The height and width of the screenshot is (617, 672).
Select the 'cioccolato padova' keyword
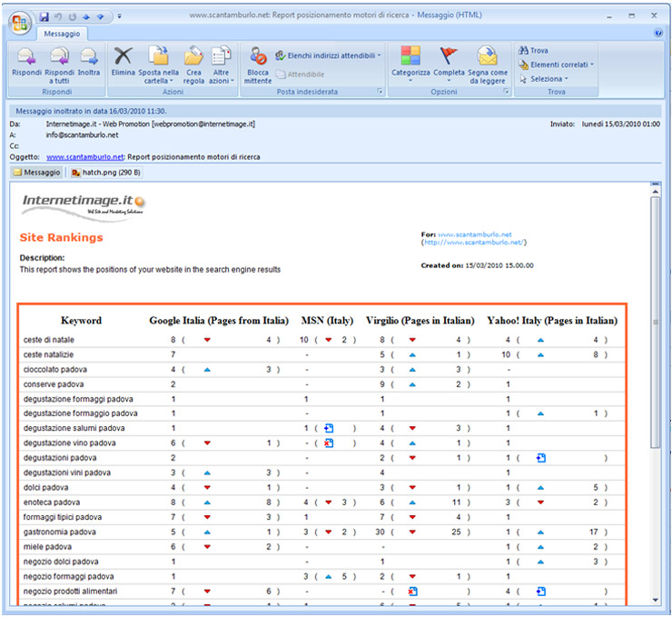[55, 370]
